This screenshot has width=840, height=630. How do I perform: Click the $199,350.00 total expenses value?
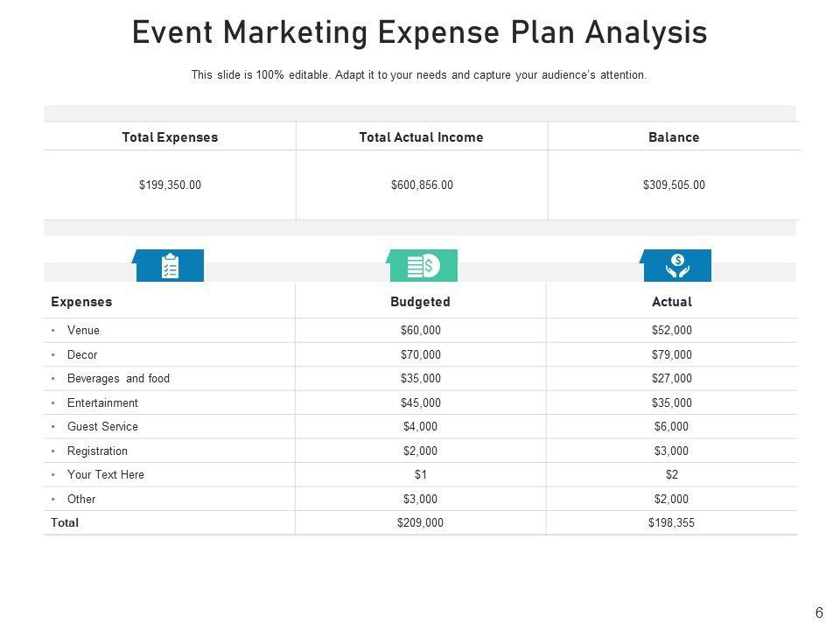[170, 185]
